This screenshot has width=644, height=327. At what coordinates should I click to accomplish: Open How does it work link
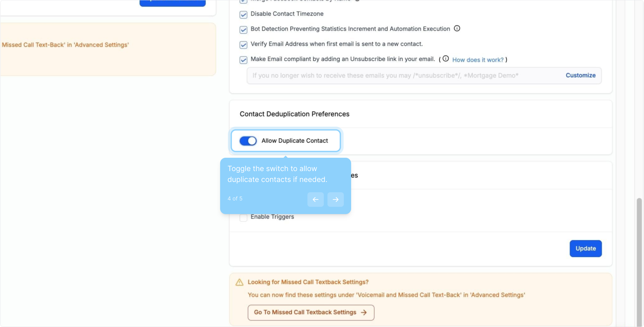click(x=478, y=60)
